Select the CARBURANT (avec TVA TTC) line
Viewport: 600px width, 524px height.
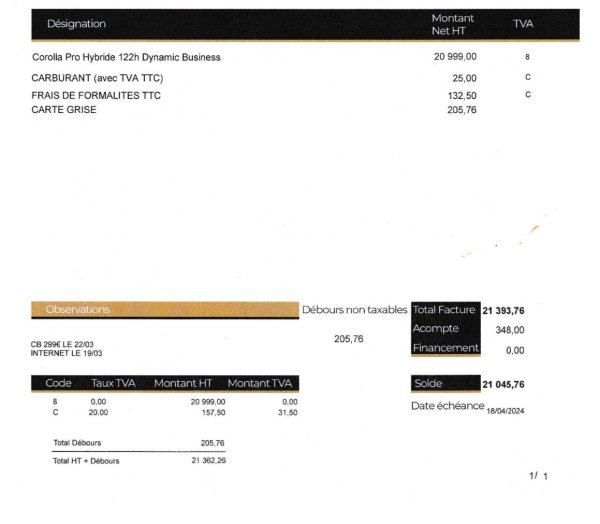[x=97, y=78]
